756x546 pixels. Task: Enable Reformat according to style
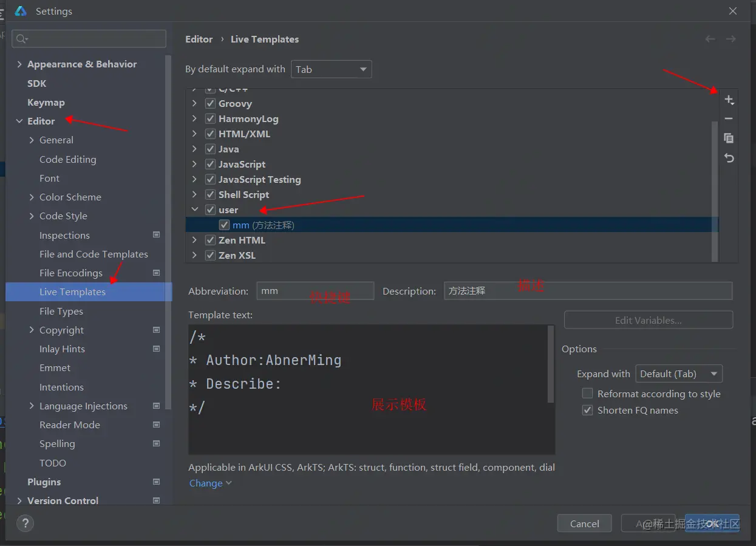coord(587,394)
